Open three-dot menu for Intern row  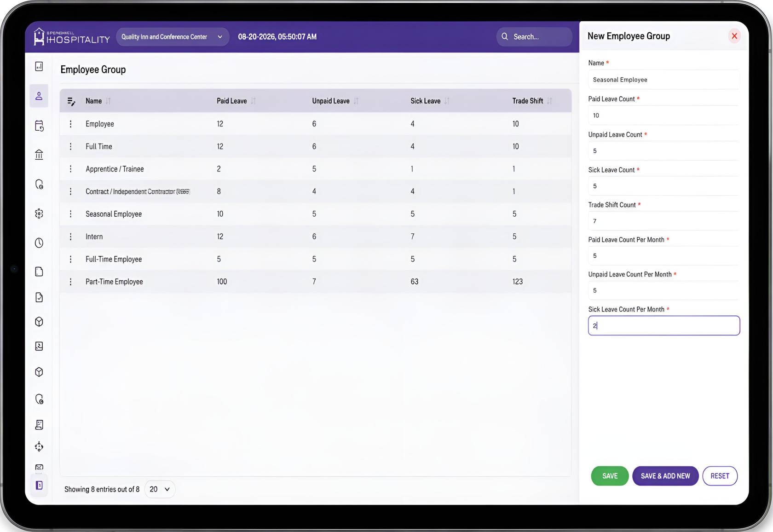pos(70,237)
